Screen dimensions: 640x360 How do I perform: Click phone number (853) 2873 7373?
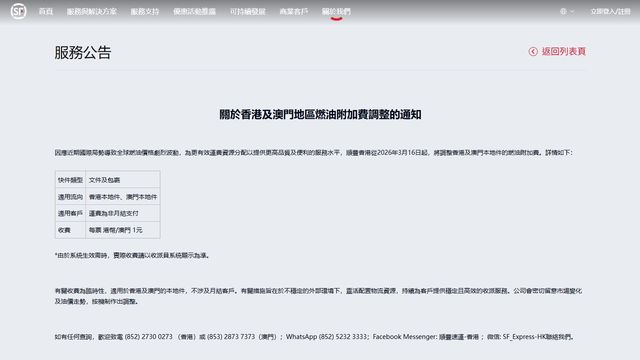coord(231,337)
